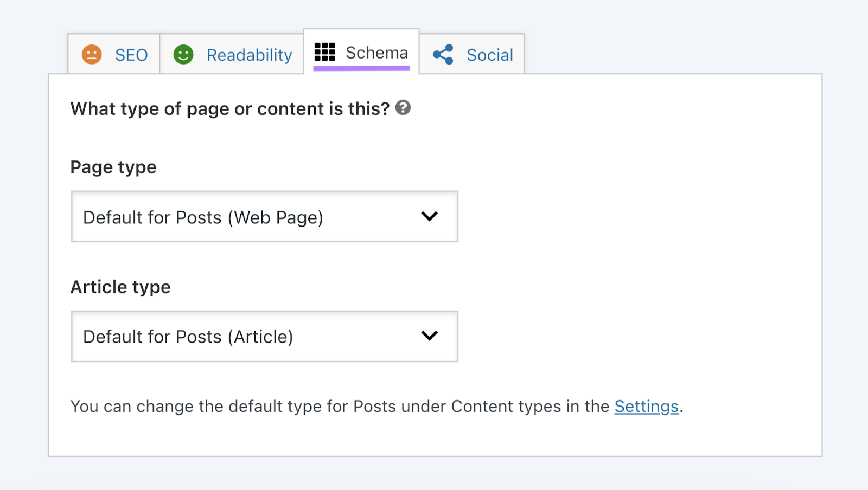Screen dimensions: 868x490
Task: Click the Default for Posts (Web Page) field
Action: 264,216
